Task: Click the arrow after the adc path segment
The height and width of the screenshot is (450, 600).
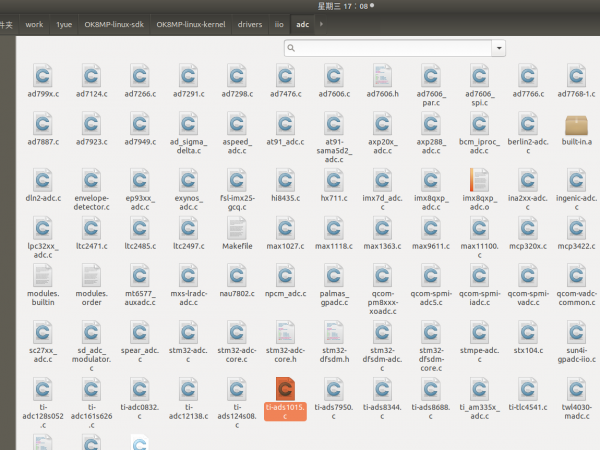Action: pyautogui.click(x=321, y=23)
